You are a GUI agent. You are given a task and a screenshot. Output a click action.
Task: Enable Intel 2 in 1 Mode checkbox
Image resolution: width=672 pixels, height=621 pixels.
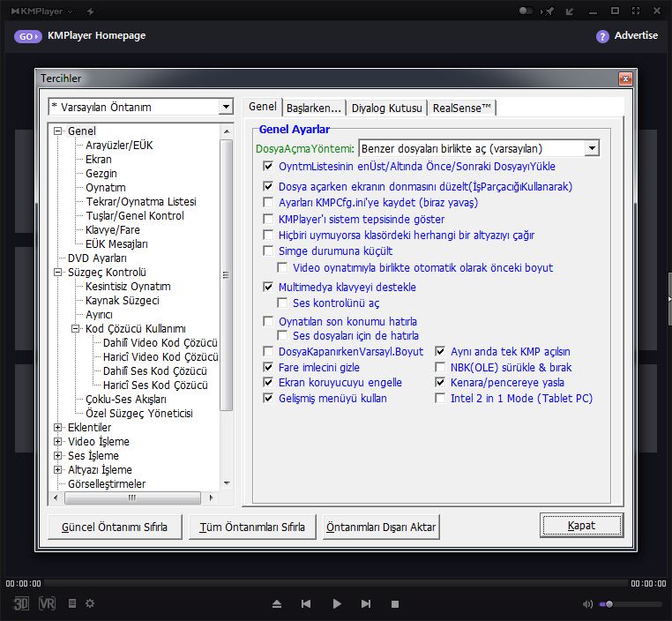(440, 398)
